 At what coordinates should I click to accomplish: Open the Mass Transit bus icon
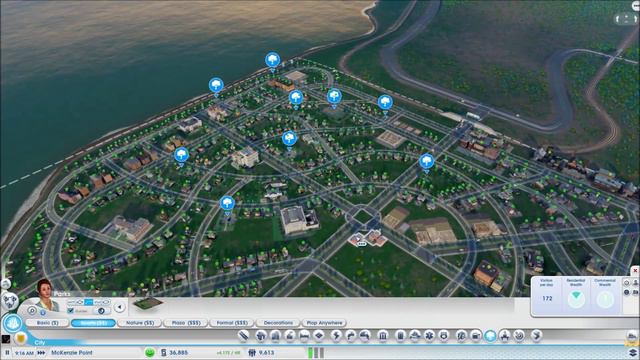(x=476, y=336)
